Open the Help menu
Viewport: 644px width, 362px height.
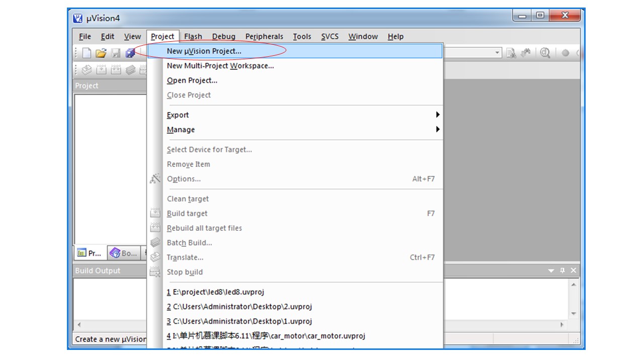[x=395, y=36]
